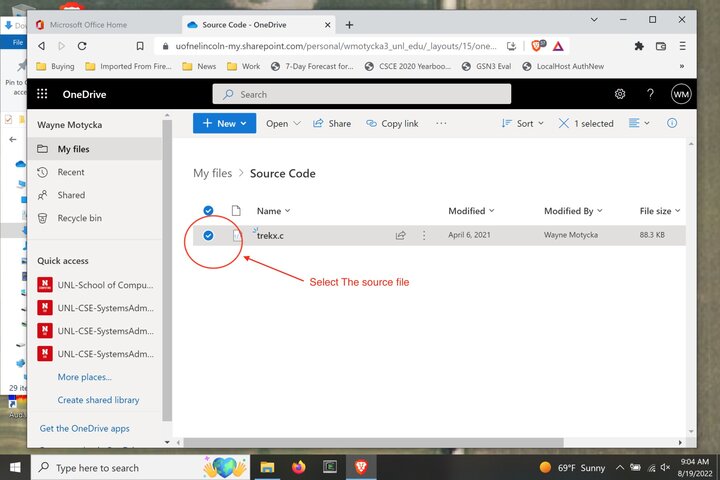Expand the Open dropdown menu
Viewport: 720px width, 480px height.
click(283, 124)
